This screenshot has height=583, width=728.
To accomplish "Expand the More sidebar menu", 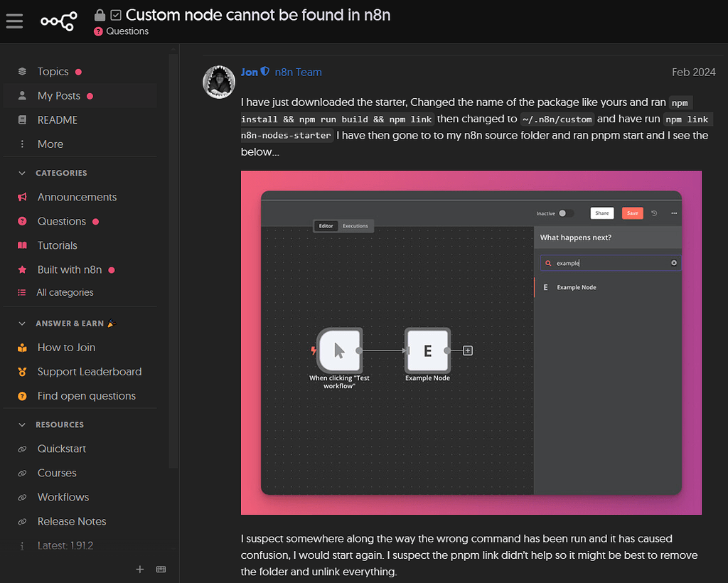I will coord(50,144).
